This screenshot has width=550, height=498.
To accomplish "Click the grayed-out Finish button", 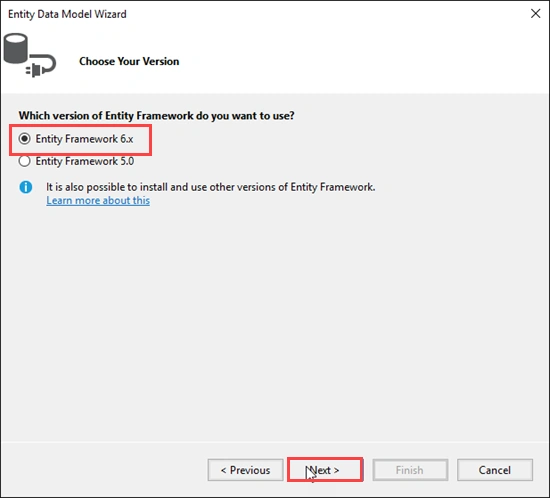I will click(410, 470).
